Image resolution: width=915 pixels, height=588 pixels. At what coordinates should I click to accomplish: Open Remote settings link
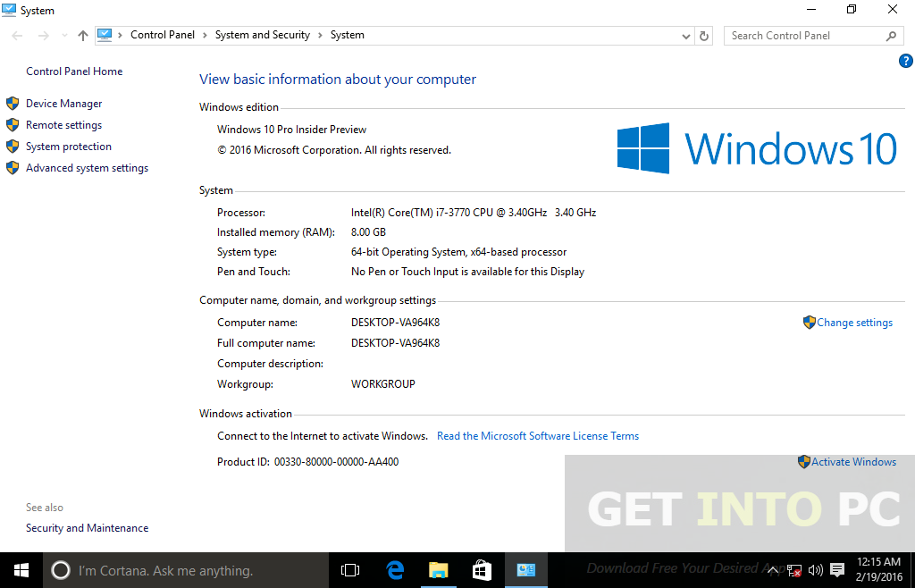(63, 125)
